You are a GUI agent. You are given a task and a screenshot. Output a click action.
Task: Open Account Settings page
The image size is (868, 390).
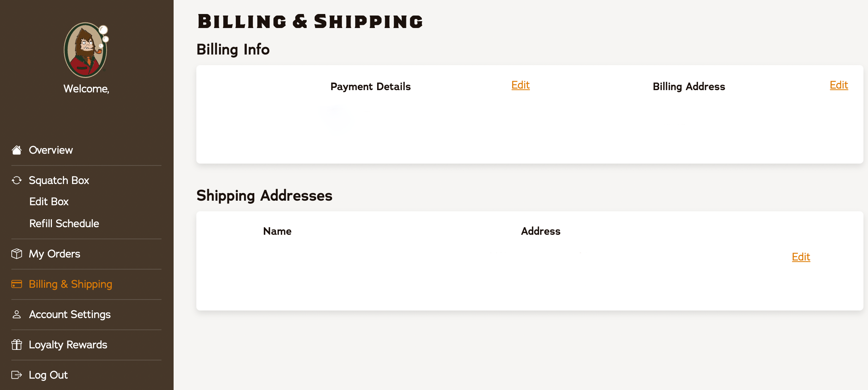pyautogui.click(x=70, y=314)
